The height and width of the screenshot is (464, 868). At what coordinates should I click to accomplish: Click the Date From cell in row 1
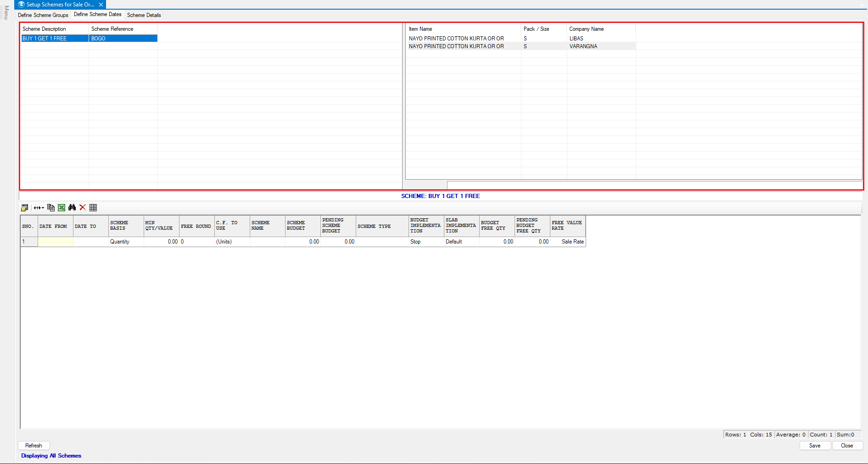click(x=56, y=242)
